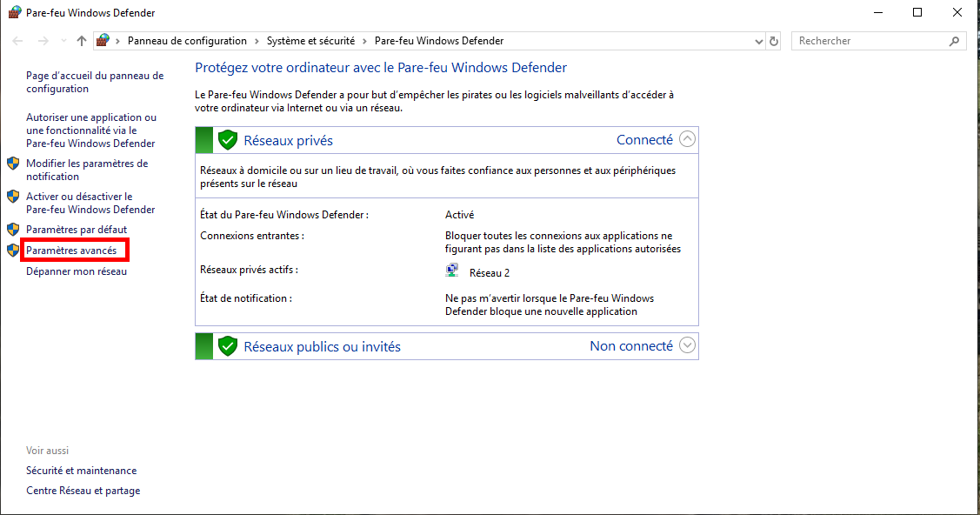
Task: Click the Connecté status text
Action: [644, 140]
